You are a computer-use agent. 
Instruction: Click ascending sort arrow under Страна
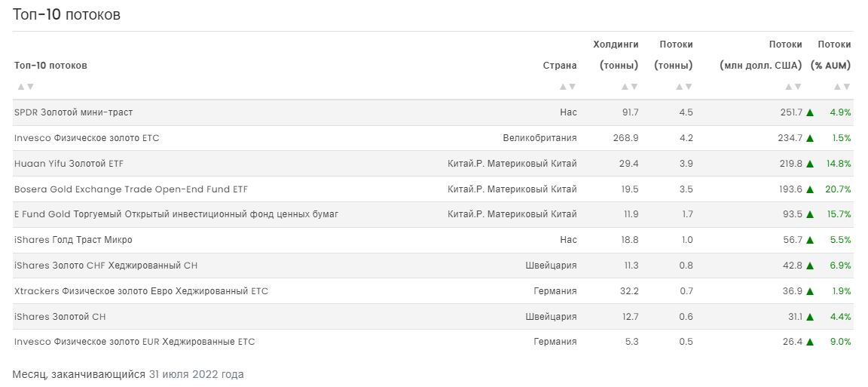(563, 87)
